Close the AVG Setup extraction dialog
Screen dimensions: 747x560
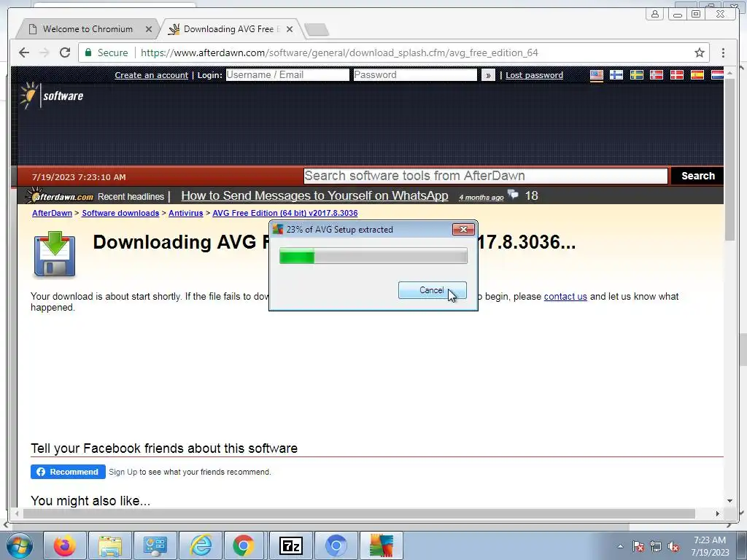point(463,229)
